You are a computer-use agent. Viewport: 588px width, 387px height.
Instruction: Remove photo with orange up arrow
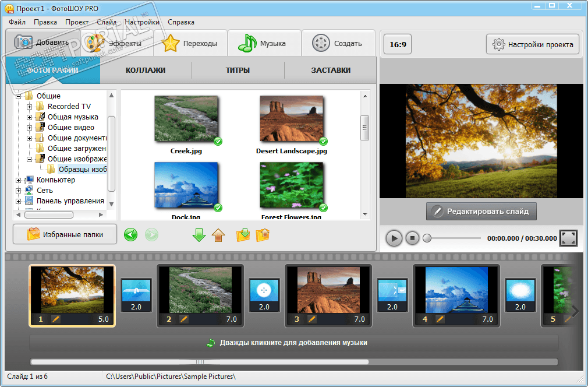click(218, 235)
